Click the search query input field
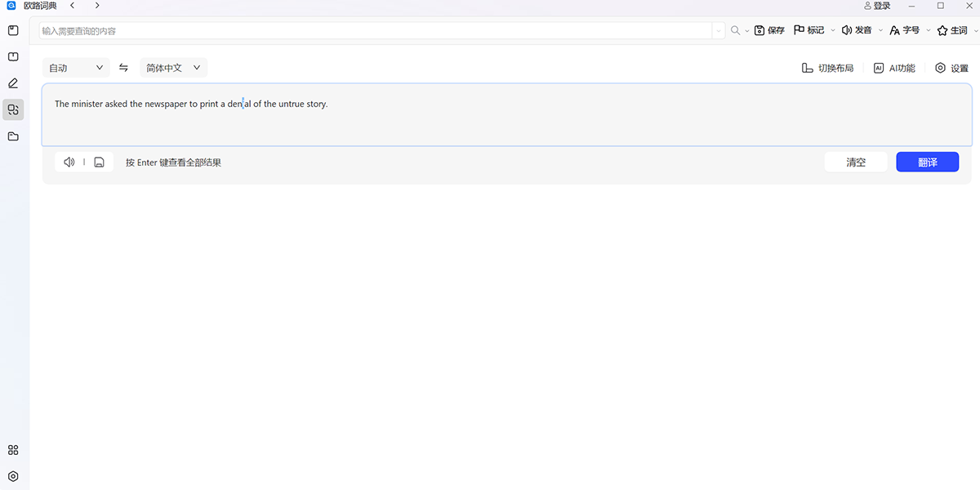This screenshot has height=490, width=980. pos(376,30)
